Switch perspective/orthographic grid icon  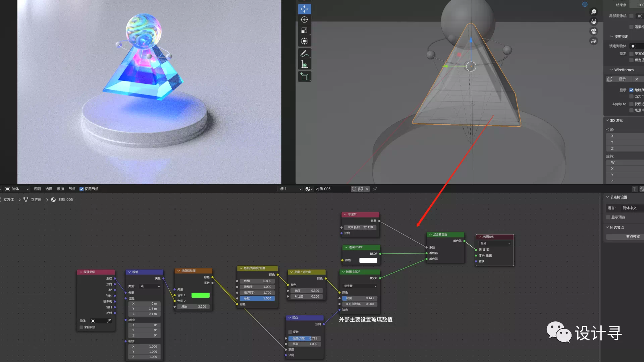[x=594, y=41]
